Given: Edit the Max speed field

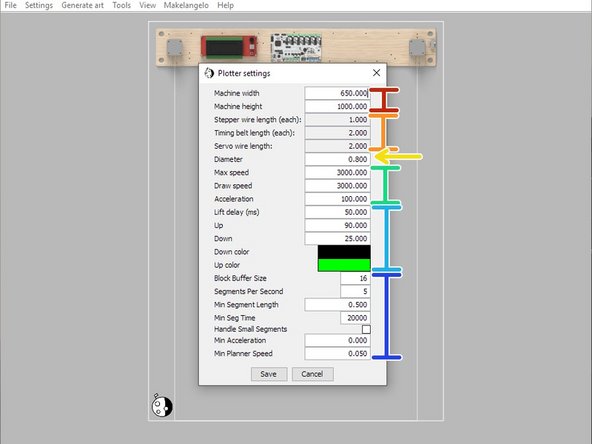Looking at the screenshot, I should pyautogui.click(x=337, y=173).
